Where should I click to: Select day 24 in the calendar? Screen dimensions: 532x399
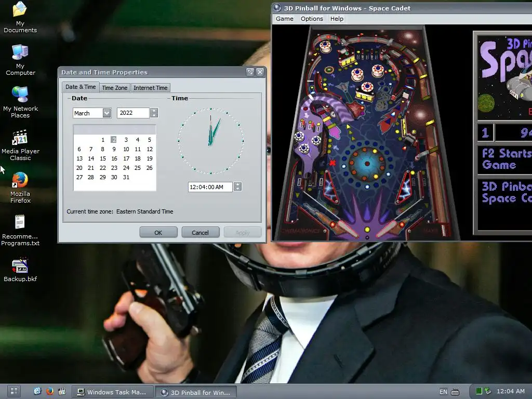[126, 168]
